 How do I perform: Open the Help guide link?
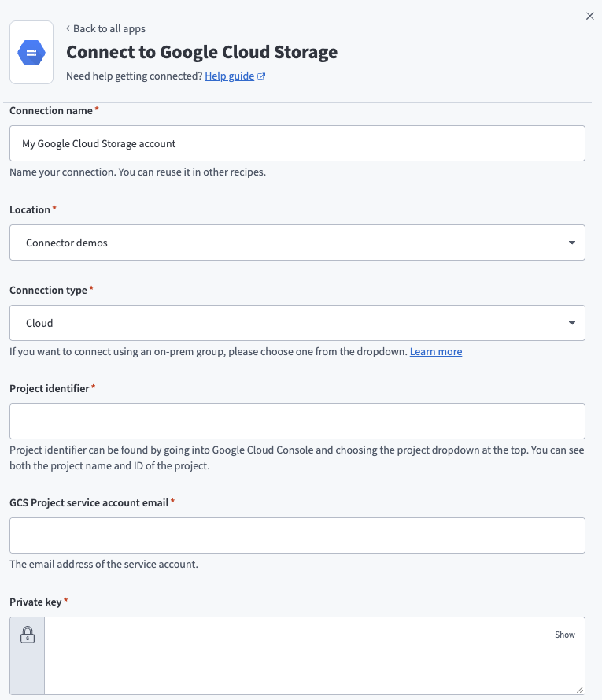point(229,76)
